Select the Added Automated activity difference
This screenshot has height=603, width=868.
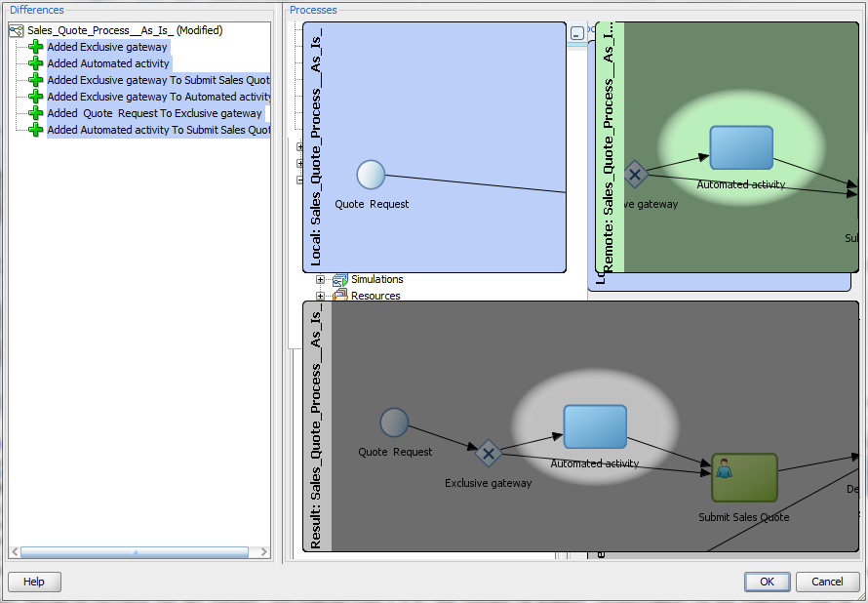108,63
